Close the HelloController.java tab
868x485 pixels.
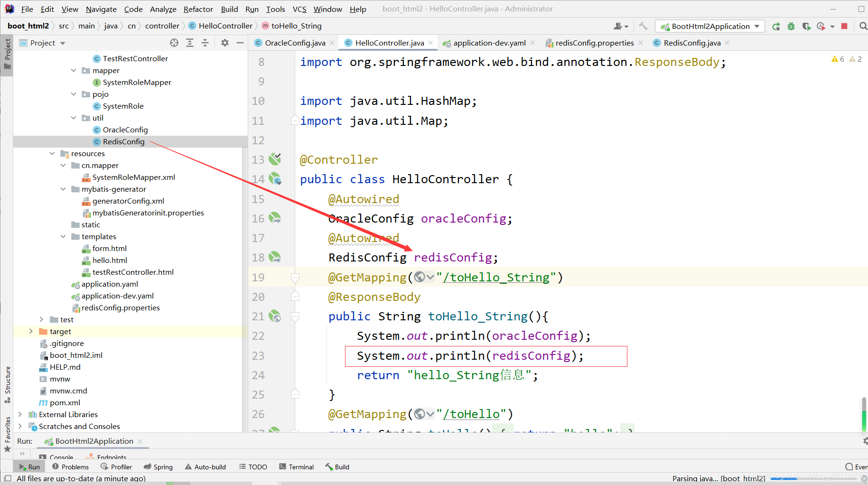click(430, 43)
